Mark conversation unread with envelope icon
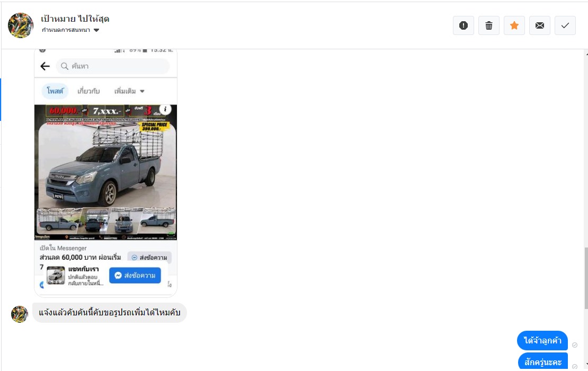The image size is (588, 371). (x=540, y=25)
